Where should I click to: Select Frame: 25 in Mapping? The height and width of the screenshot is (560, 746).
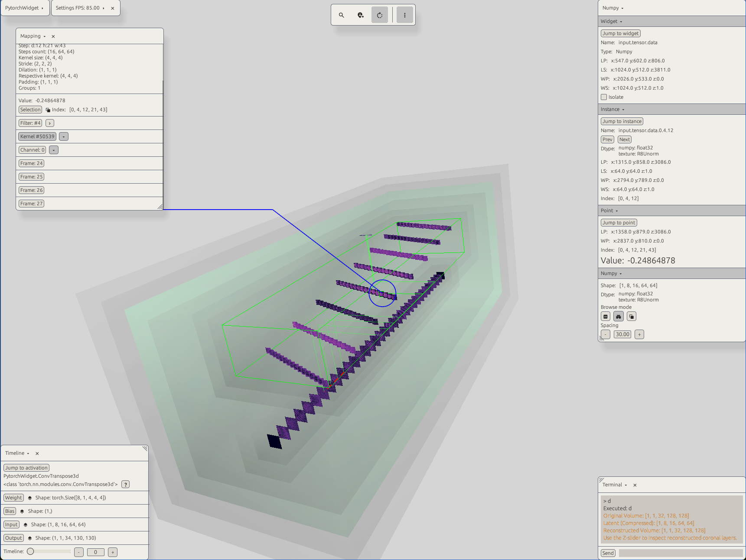pos(31,177)
